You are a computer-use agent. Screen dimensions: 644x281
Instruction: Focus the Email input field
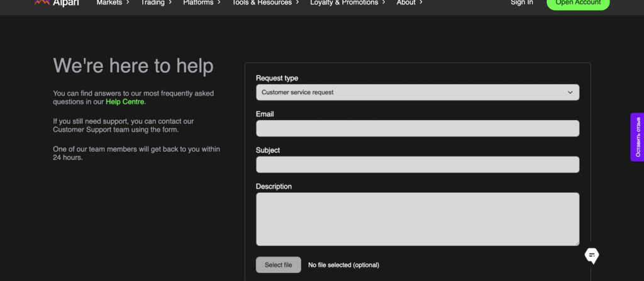pyautogui.click(x=417, y=128)
